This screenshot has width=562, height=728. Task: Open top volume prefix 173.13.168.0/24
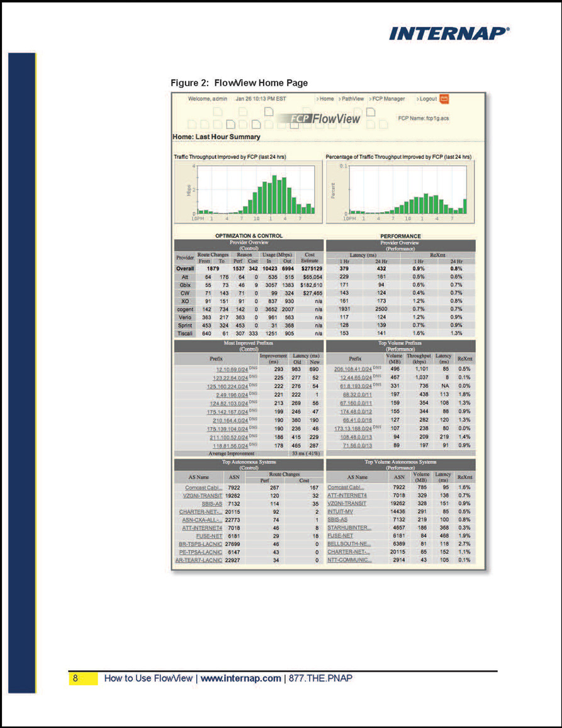[353, 428]
